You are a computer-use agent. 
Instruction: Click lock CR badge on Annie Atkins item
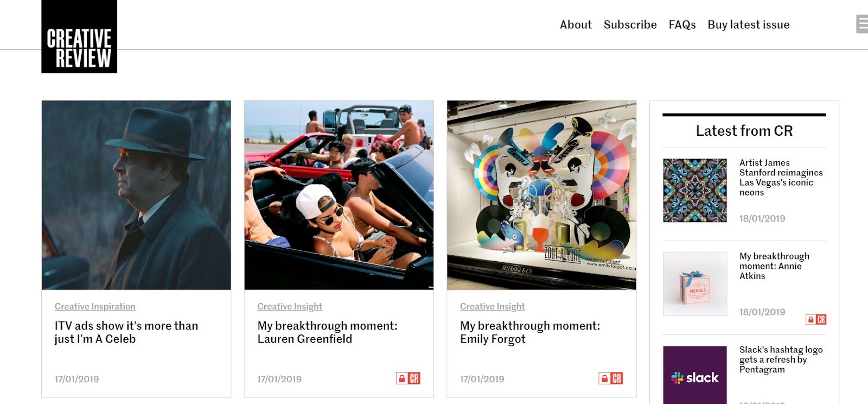816,319
